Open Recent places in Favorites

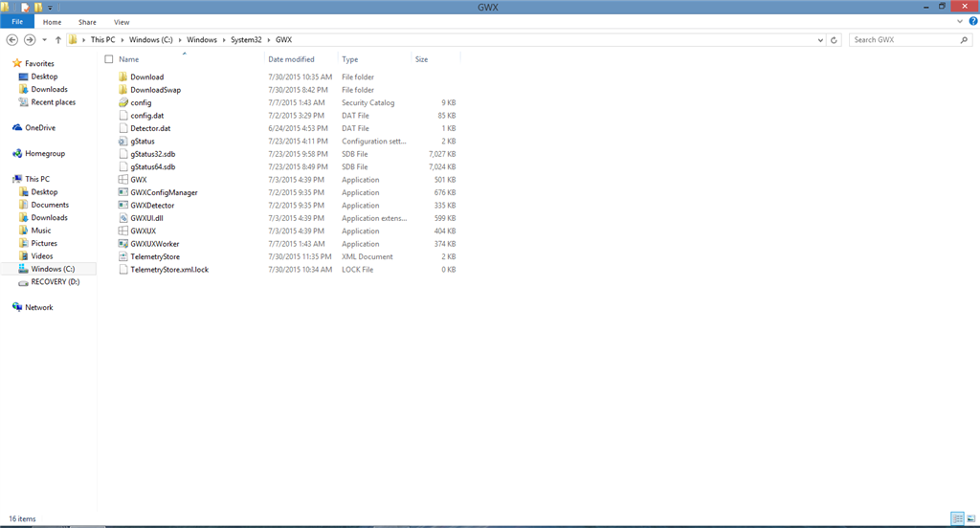(54, 101)
